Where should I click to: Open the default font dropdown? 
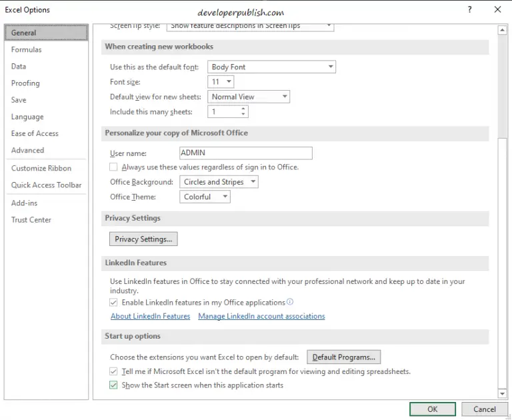(x=331, y=67)
